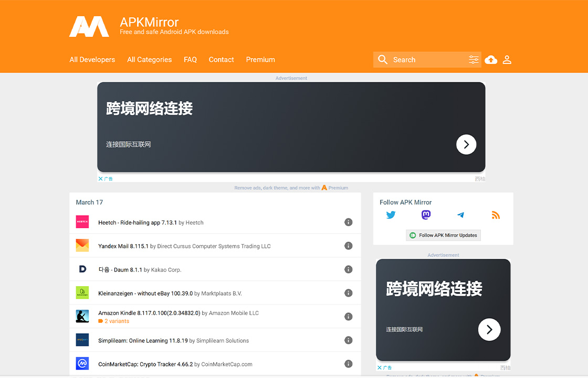Click the Heetch app icon
This screenshot has width=588, height=378.
[x=82, y=222]
